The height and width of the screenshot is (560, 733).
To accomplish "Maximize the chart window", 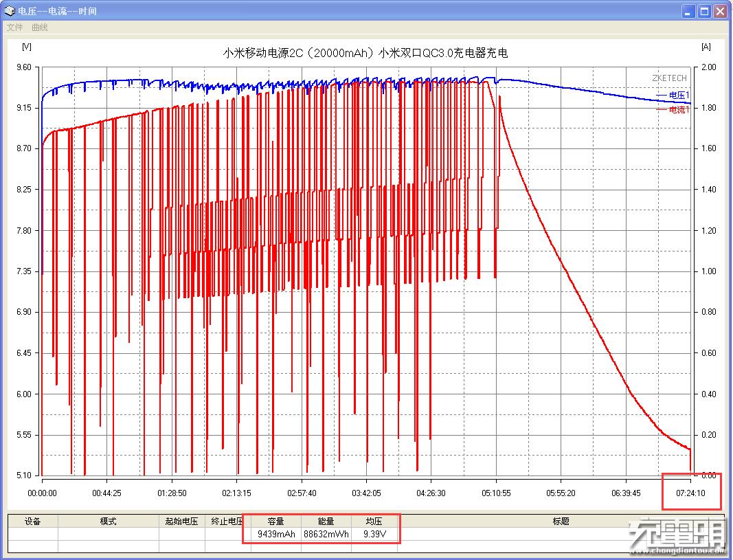I will coord(704,11).
